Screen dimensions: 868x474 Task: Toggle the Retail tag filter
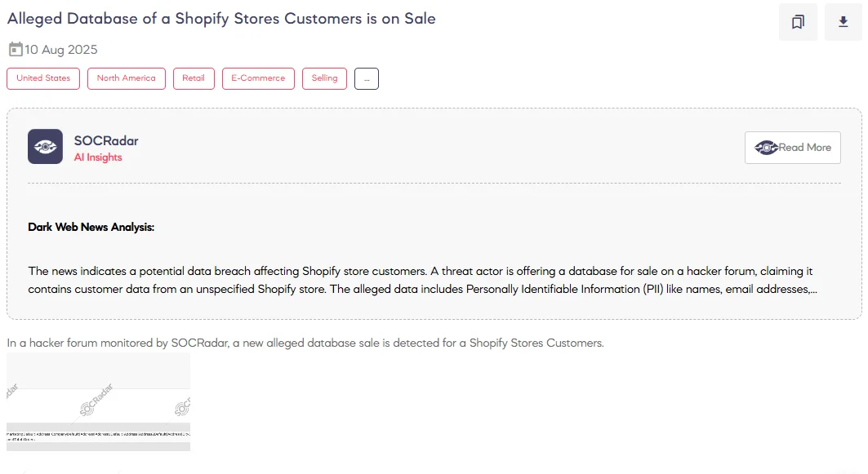[x=194, y=78]
